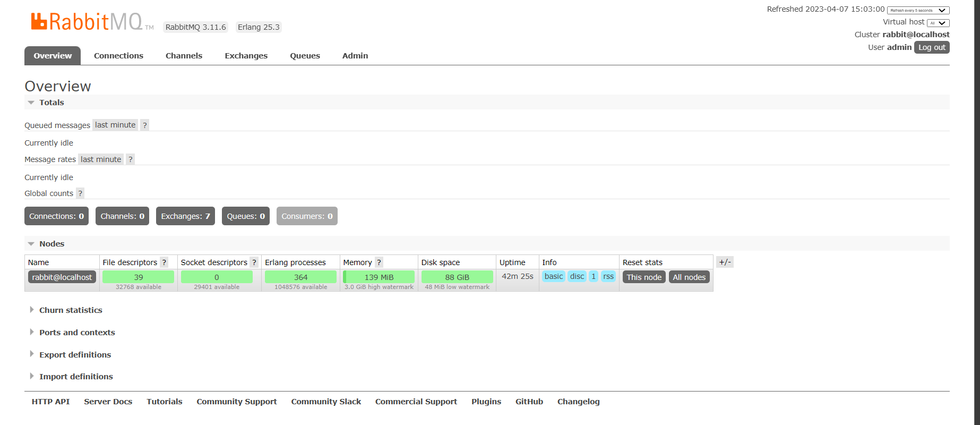
Task: Open the Queues tab
Action: (305, 56)
